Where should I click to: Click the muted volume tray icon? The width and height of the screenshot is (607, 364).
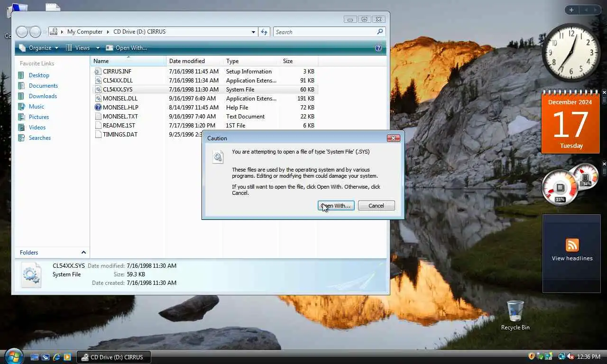pyautogui.click(x=570, y=356)
